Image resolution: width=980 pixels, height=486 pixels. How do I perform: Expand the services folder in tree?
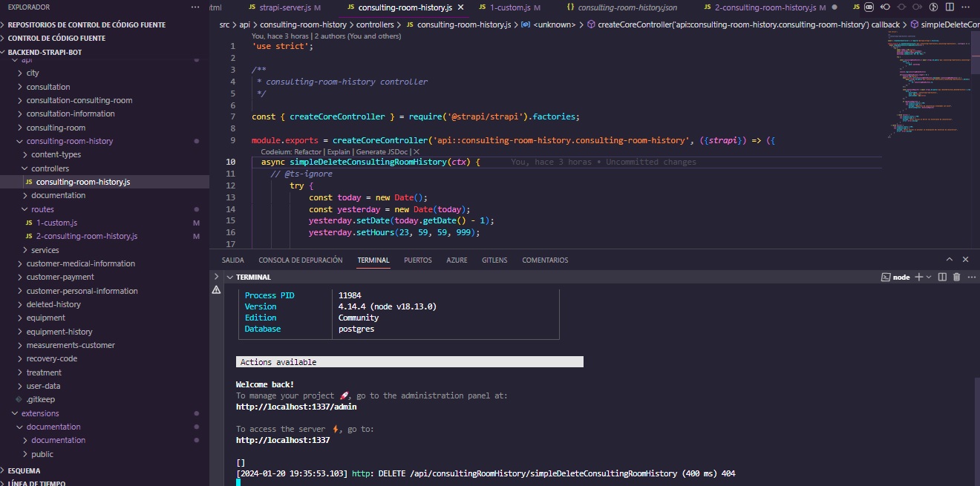pyautogui.click(x=45, y=250)
